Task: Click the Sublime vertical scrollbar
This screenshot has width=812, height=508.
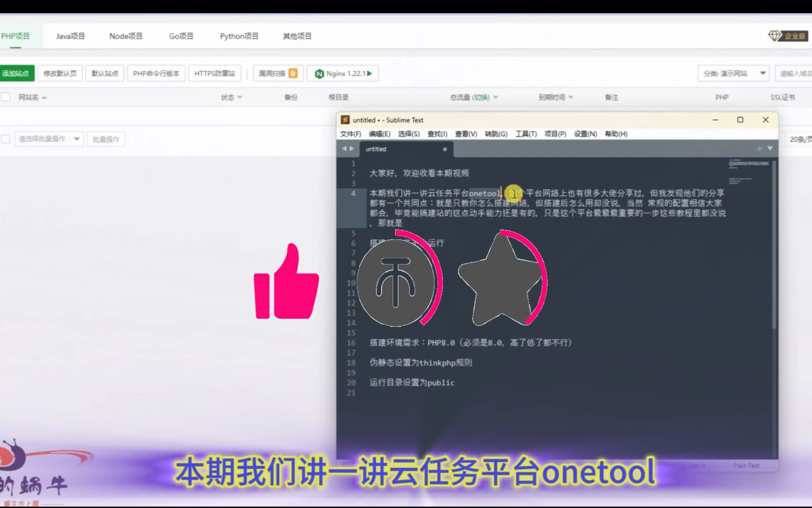Action: (x=774, y=245)
